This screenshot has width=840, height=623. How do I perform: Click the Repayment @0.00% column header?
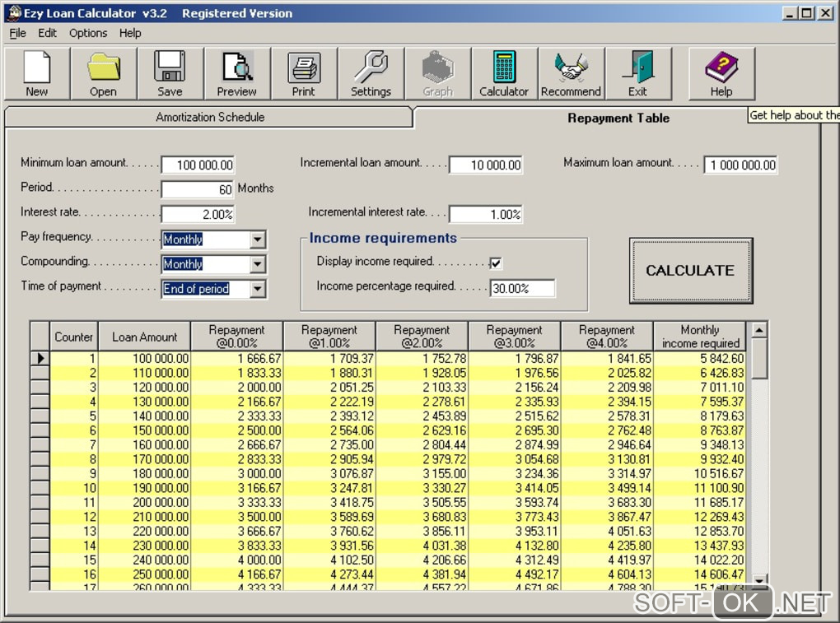pos(237,337)
